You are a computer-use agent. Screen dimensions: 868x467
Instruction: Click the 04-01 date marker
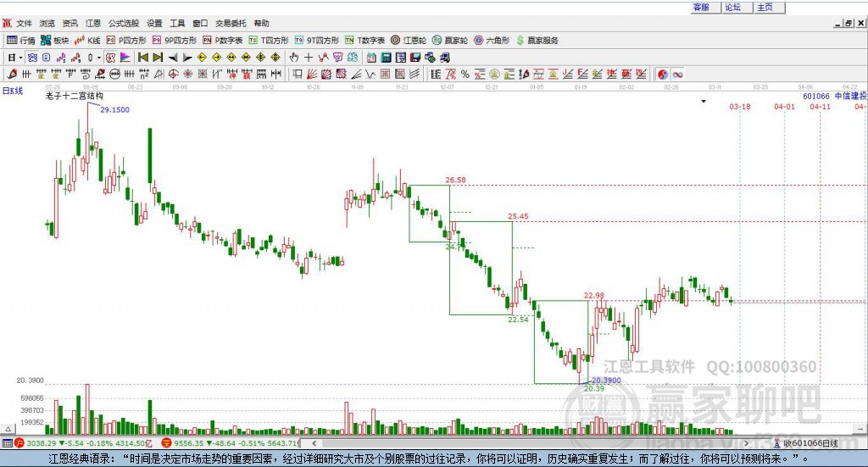coord(784,107)
